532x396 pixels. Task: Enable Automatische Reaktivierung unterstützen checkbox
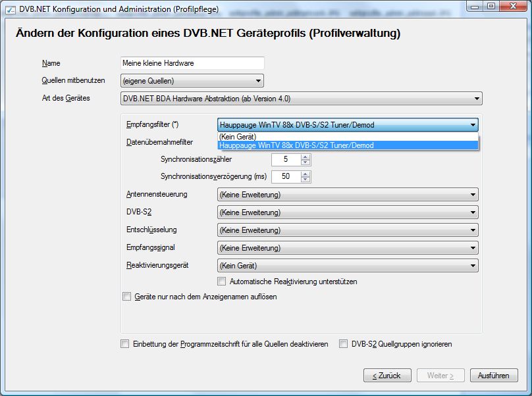click(x=222, y=282)
